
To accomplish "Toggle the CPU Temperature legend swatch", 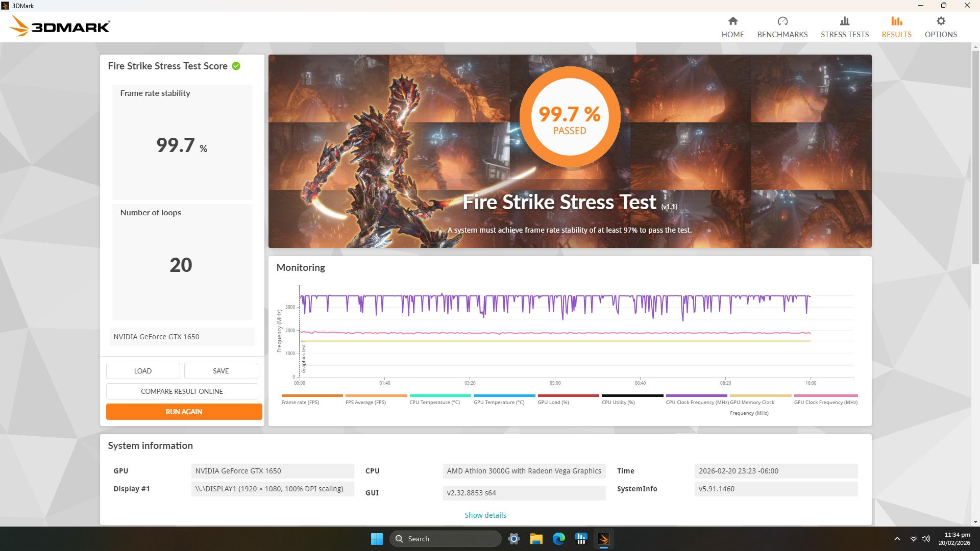I will (x=440, y=395).
